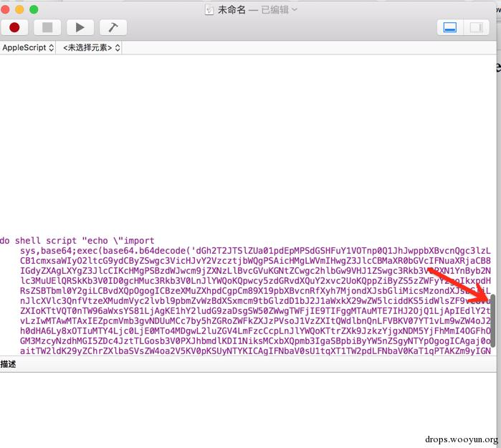The image size is (501, 448).
Task: Compile the script with hammer icon
Action: click(x=113, y=27)
